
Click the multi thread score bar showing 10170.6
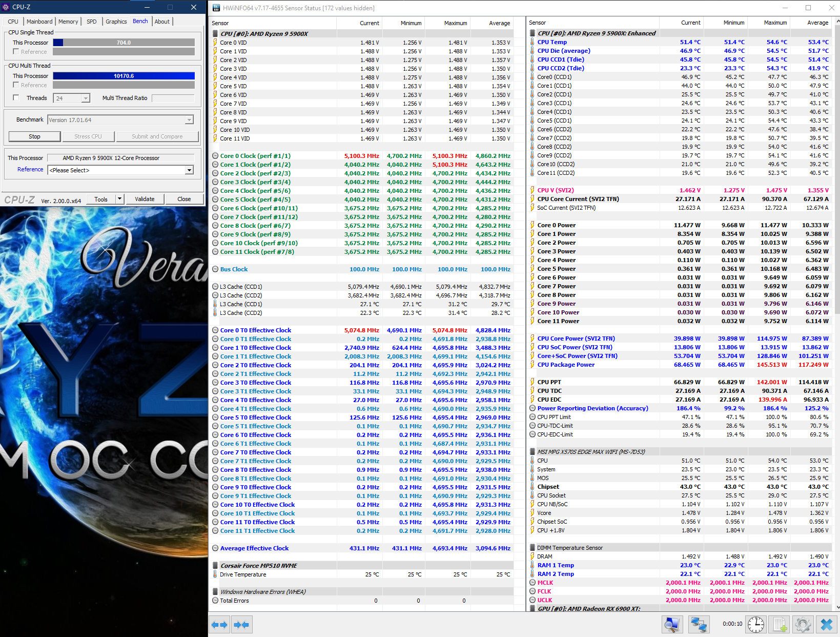pos(124,76)
